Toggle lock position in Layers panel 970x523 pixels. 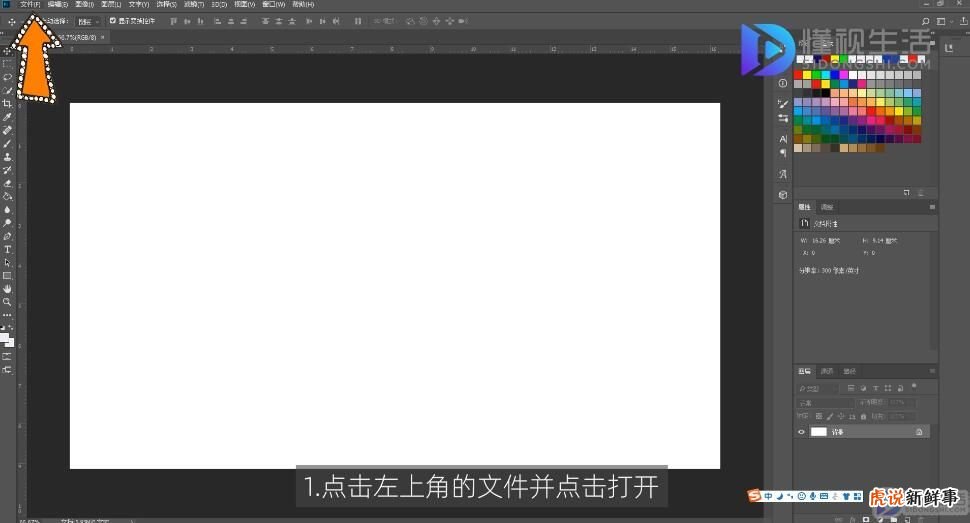(x=841, y=417)
